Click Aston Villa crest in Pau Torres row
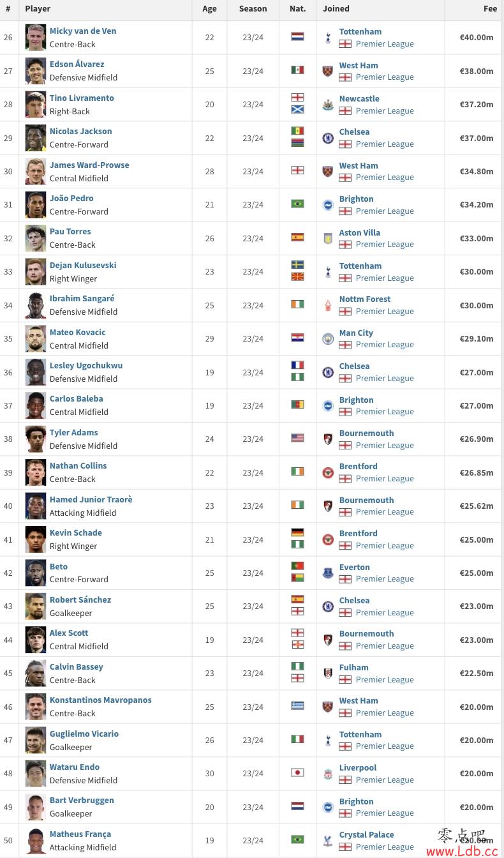 pyautogui.click(x=328, y=238)
